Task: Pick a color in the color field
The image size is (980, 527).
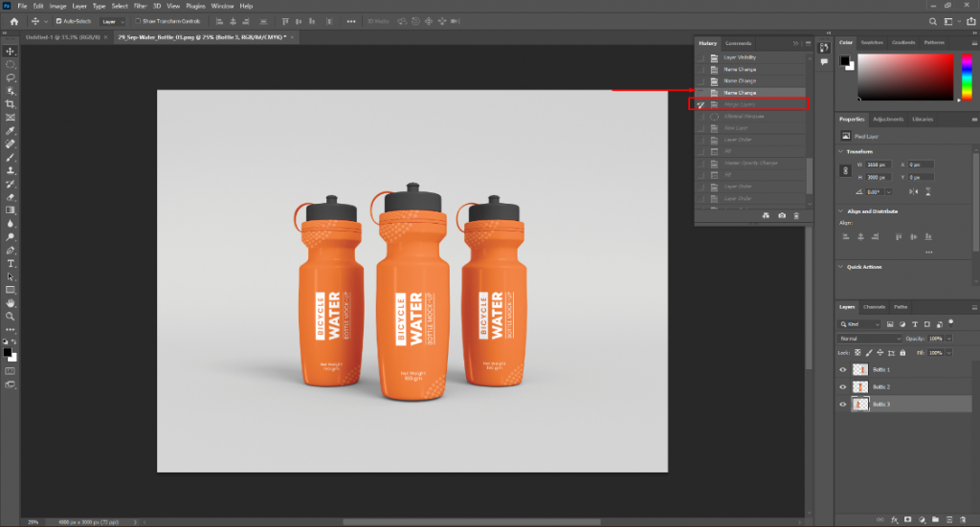Action: 905,77
